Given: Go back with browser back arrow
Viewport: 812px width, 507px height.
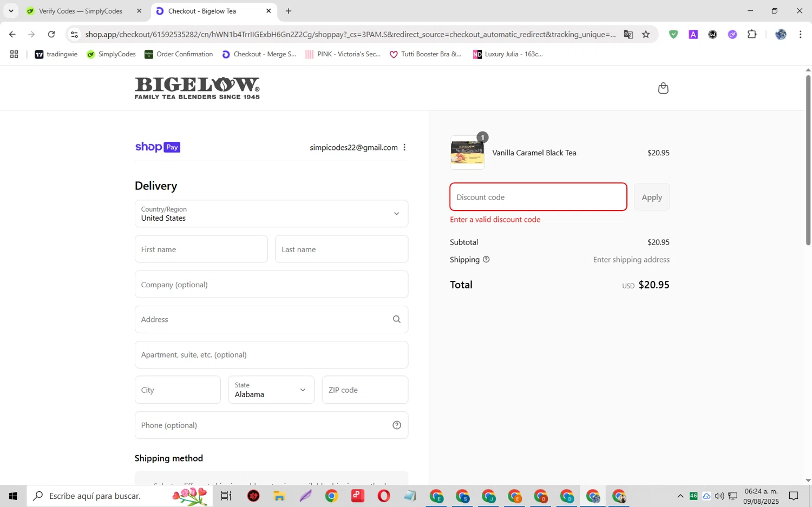Looking at the screenshot, I should coord(12,34).
